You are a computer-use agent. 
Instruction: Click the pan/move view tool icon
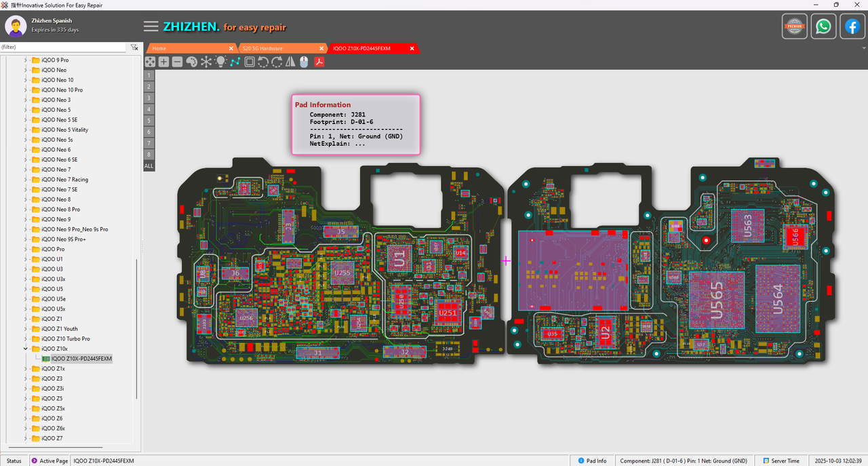pos(150,62)
